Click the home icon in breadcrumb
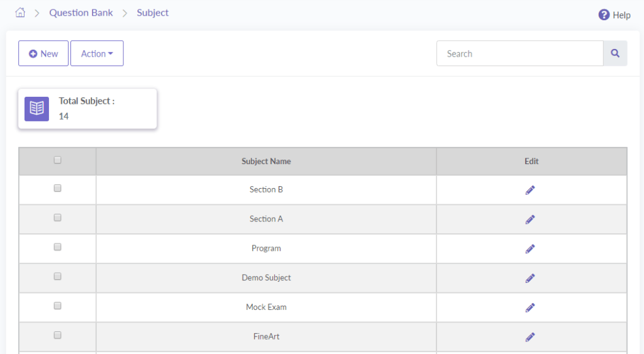Viewport: 644px width, 354px height. [x=20, y=13]
